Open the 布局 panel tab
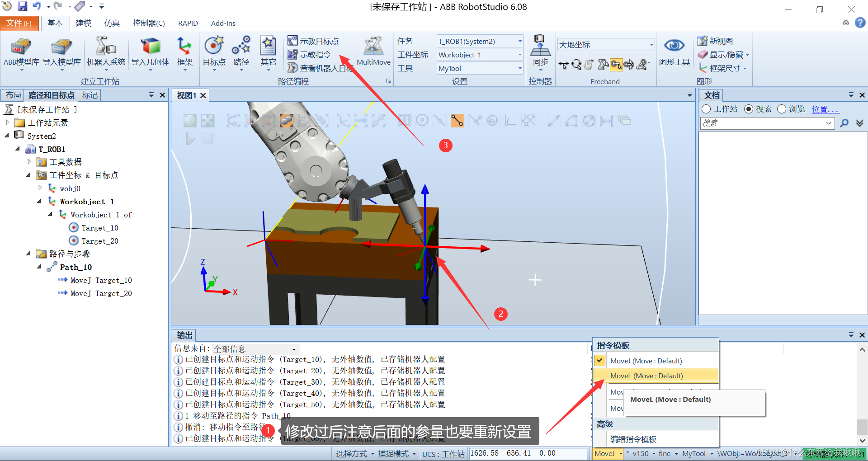The width and height of the screenshot is (868, 461). click(13, 95)
